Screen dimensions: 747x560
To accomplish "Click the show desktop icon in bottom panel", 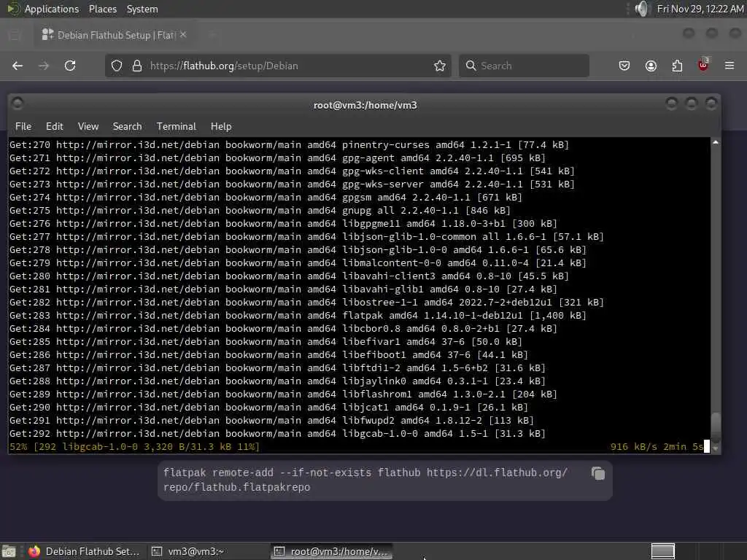I will (9, 551).
